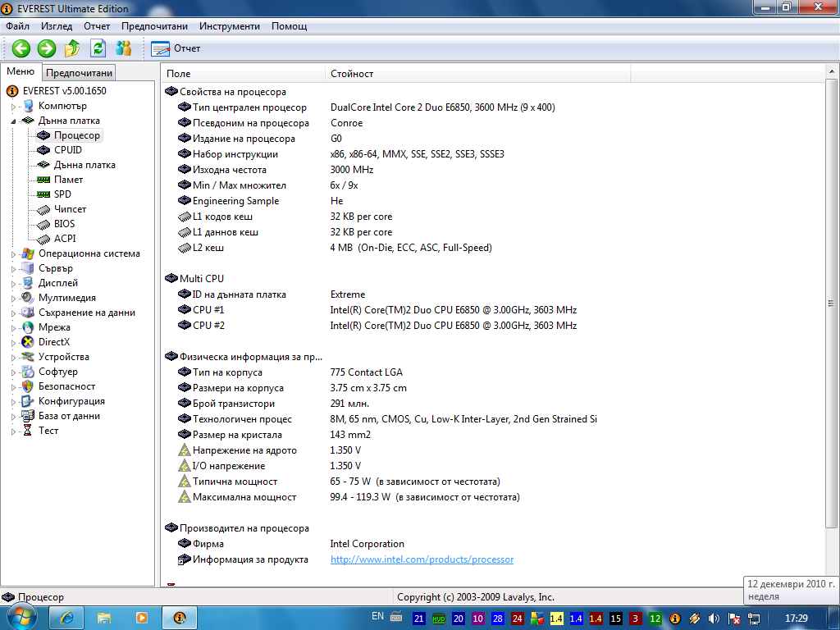The image size is (840, 630).
Task: Select the Процесор tree item
Action: (76, 135)
